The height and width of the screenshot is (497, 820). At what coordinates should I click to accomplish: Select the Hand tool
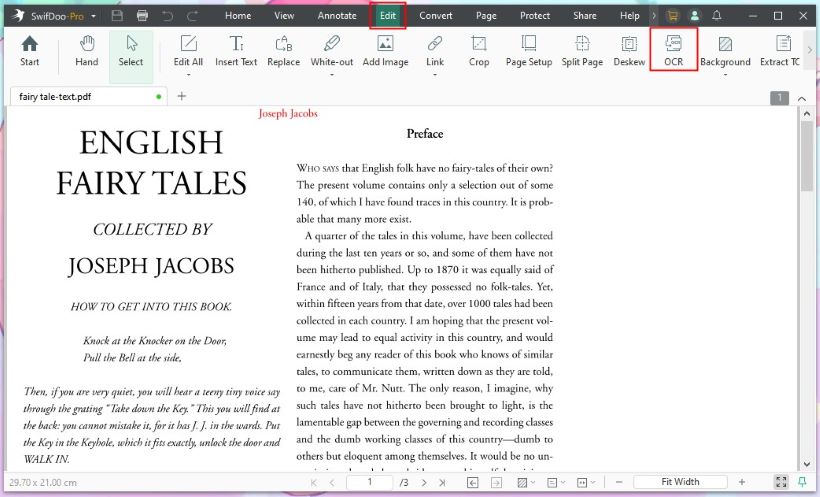coord(86,51)
